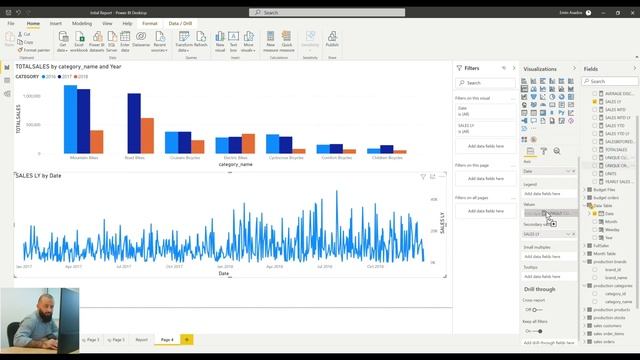Open the Dataverse connector
Viewport: 640px width, 360px height.
[x=141, y=39]
